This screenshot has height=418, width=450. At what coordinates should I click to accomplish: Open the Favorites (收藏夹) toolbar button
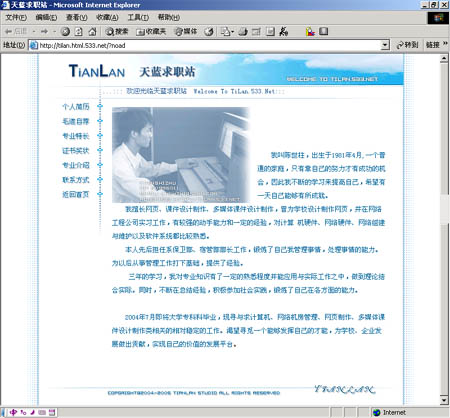point(151,32)
